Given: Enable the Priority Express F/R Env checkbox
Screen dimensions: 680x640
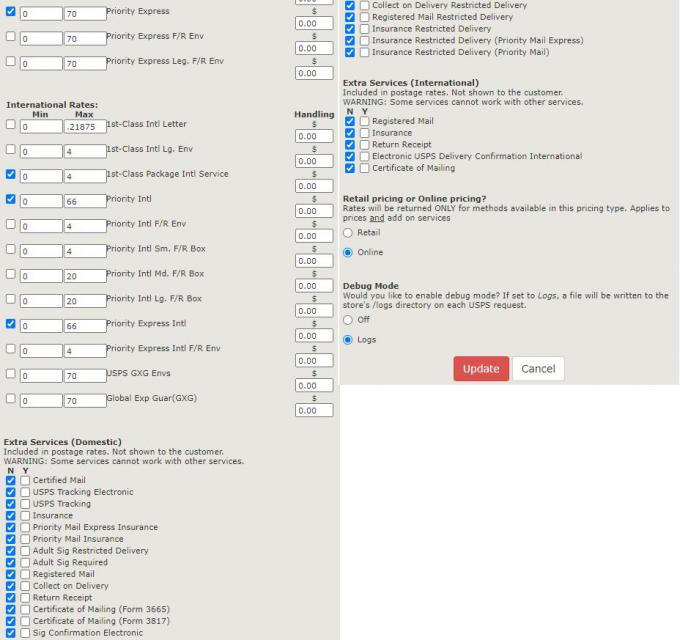Looking at the screenshot, I should [11, 36].
